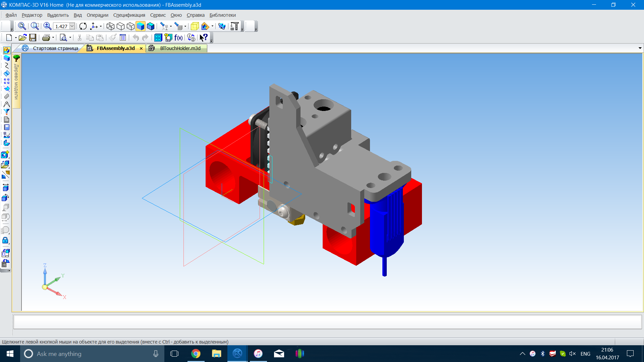Select the assembly editing yellow panel icon
The width and height of the screenshot is (644, 362).
(x=6, y=50)
